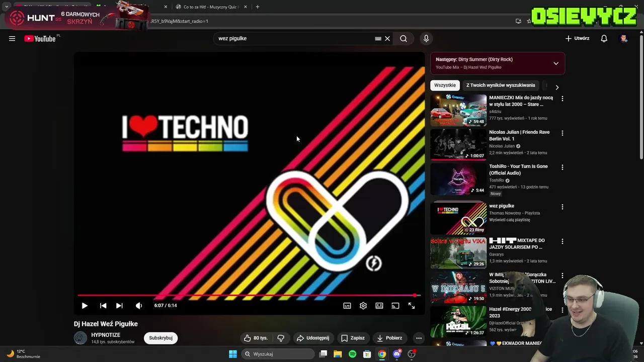Image resolution: width=644 pixels, height=362 pixels.
Task: Skip to the next video
Action: 119,305
